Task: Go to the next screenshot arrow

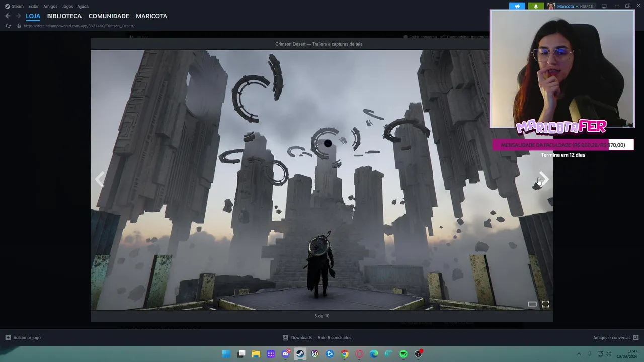Action: click(543, 179)
